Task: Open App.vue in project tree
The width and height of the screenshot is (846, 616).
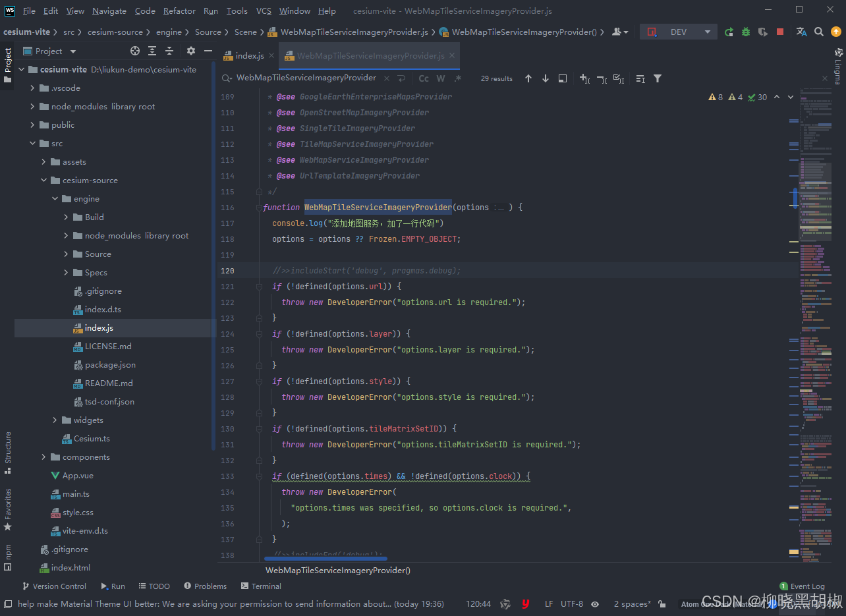Action: (x=77, y=475)
